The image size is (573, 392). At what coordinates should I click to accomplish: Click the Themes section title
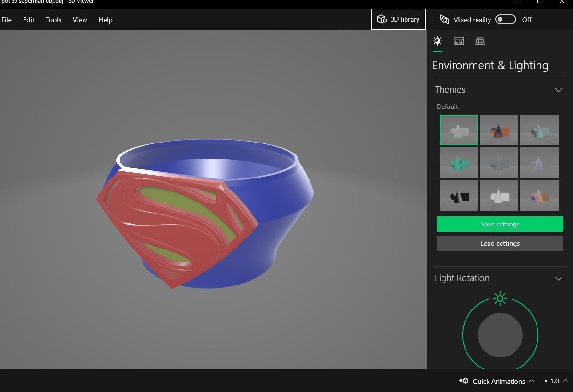[x=450, y=90]
